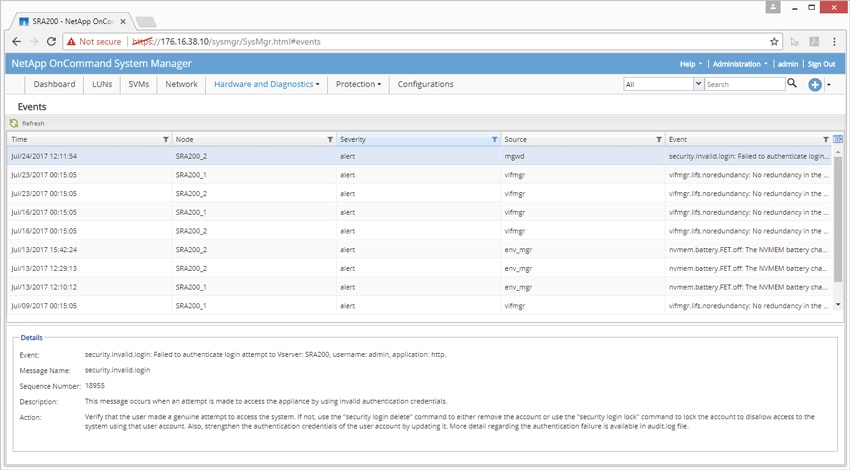Select the Jul/13/2017 12:29:13 event row

point(419,268)
